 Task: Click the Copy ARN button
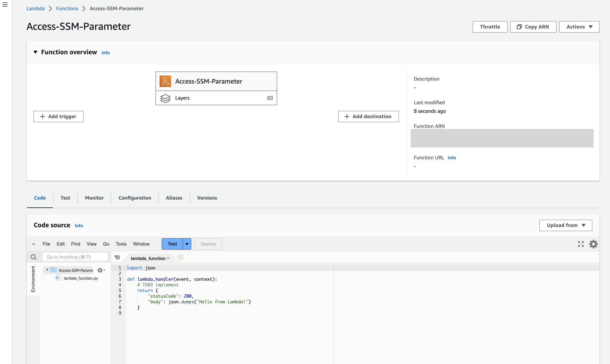[533, 27]
